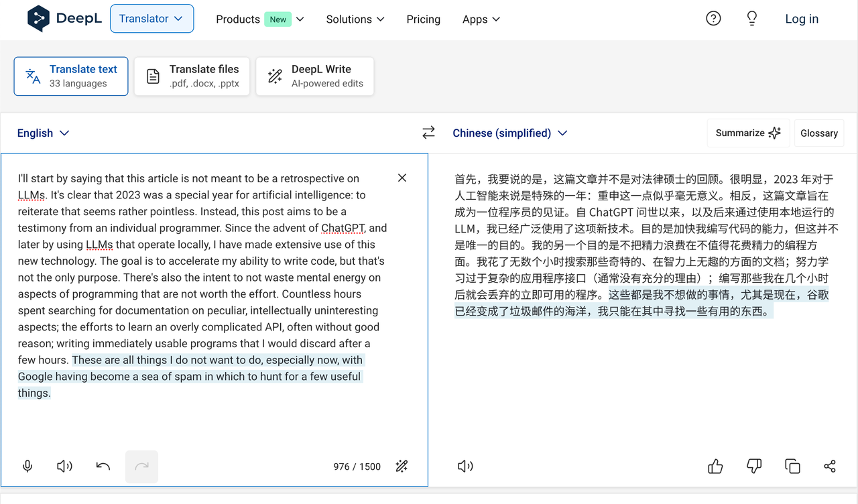Viewport: 858px width, 504px height.
Task: Click the sparkle pen icon on DeepL Write
Action: pos(275,76)
